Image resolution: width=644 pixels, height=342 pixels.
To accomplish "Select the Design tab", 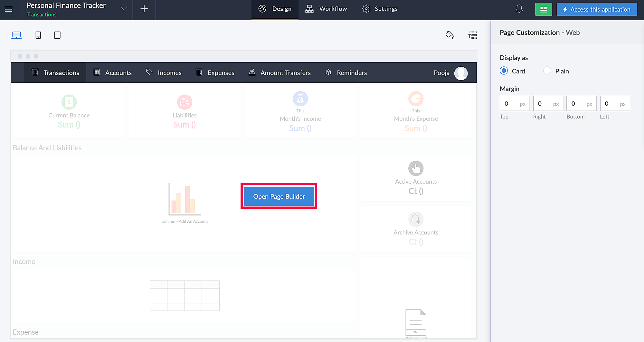I will point(275,9).
